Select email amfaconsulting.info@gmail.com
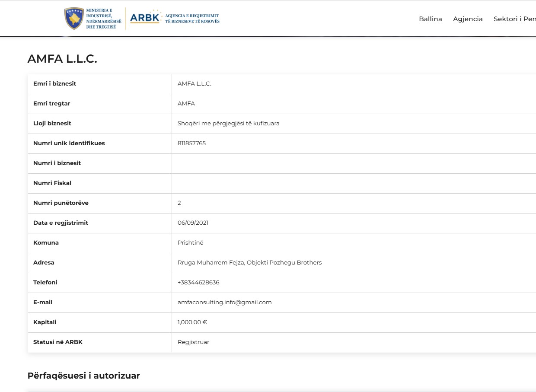 (225, 302)
